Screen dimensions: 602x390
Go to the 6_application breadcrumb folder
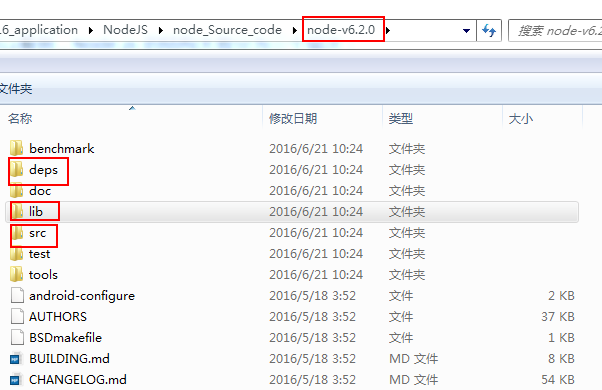click(39, 30)
